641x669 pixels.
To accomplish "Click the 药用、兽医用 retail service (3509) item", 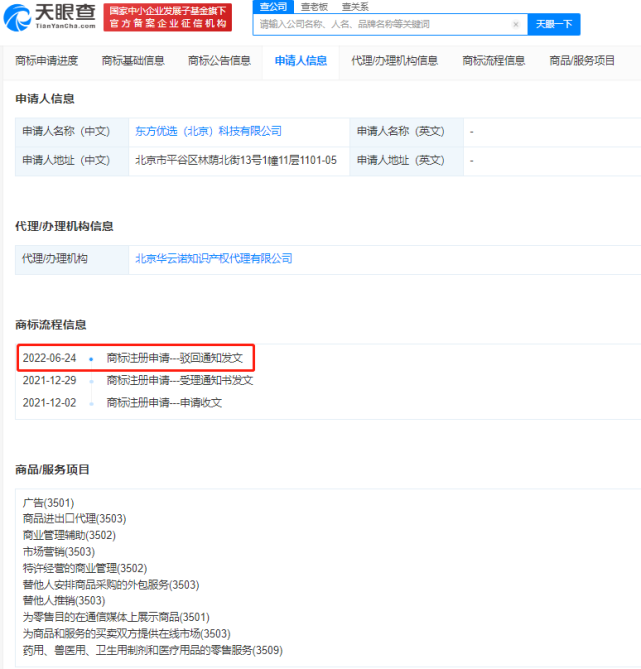I will (x=153, y=650).
